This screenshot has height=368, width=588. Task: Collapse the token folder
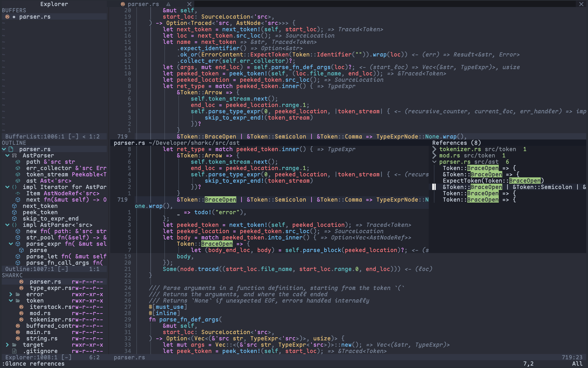click(11, 301)
